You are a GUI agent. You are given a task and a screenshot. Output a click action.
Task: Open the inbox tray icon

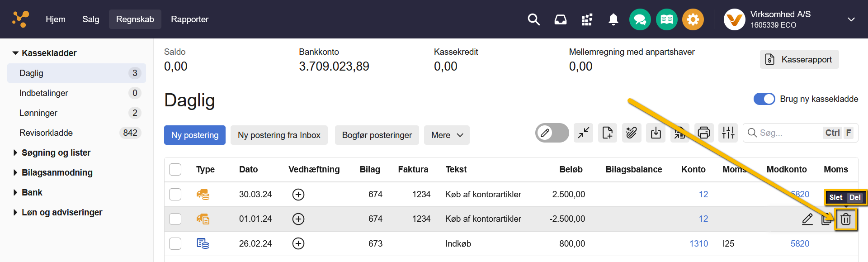click(x=561, y=19)
